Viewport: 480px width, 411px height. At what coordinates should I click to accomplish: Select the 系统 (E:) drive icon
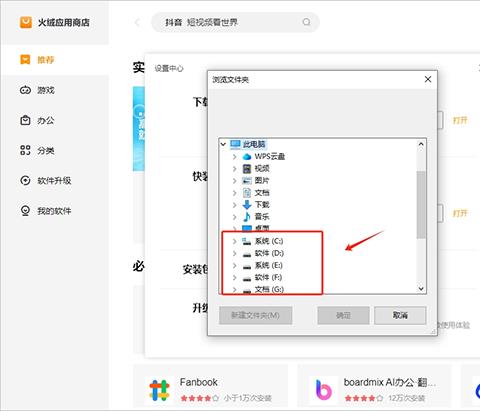click(x=247, y=266)
